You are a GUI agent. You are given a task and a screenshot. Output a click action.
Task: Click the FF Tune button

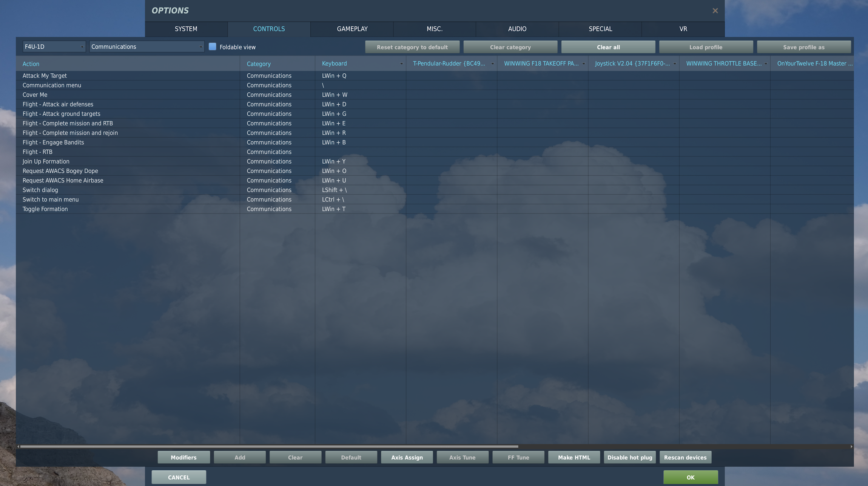pyautogui.click(x=518, y=457)
